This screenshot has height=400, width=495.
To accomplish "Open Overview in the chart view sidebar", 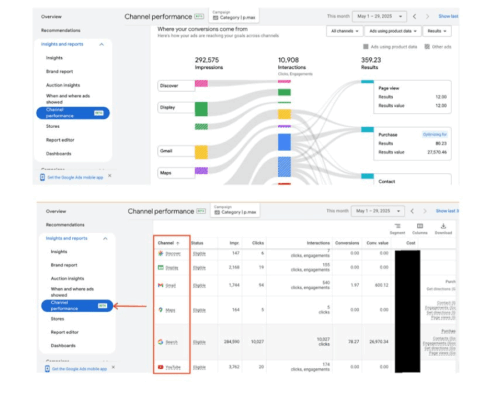I will [51, 17].
